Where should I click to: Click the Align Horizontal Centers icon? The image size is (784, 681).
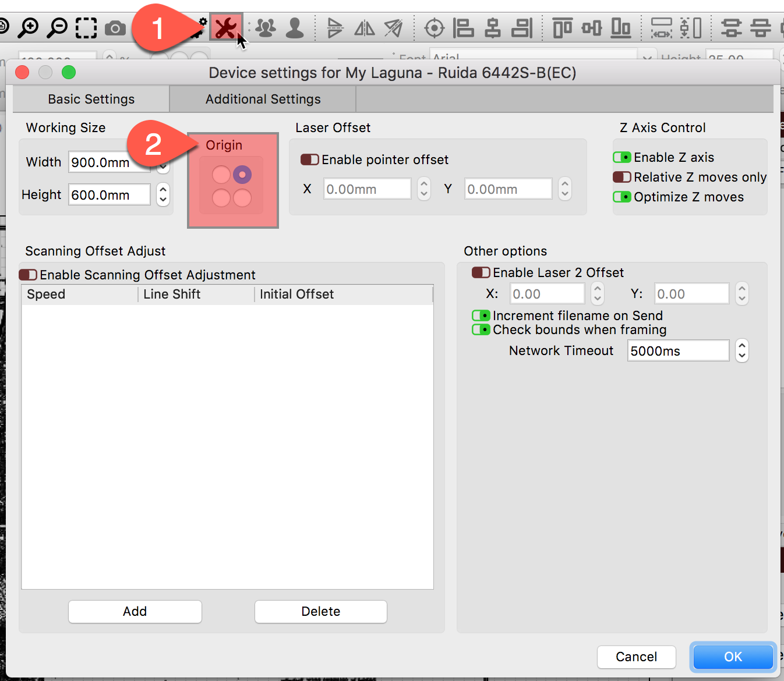(x=493, y=27)
